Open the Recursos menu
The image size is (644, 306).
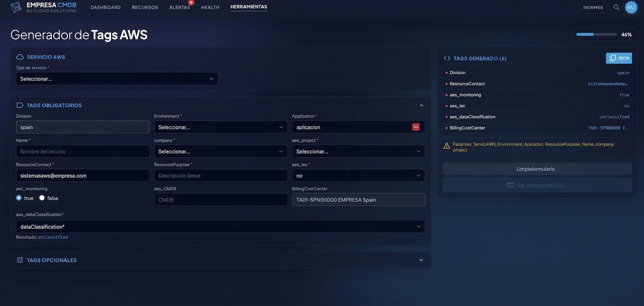(145, 7)
